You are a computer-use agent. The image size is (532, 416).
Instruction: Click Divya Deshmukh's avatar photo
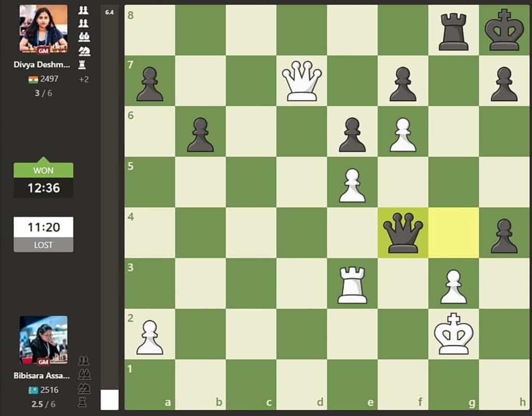(43, 29)
